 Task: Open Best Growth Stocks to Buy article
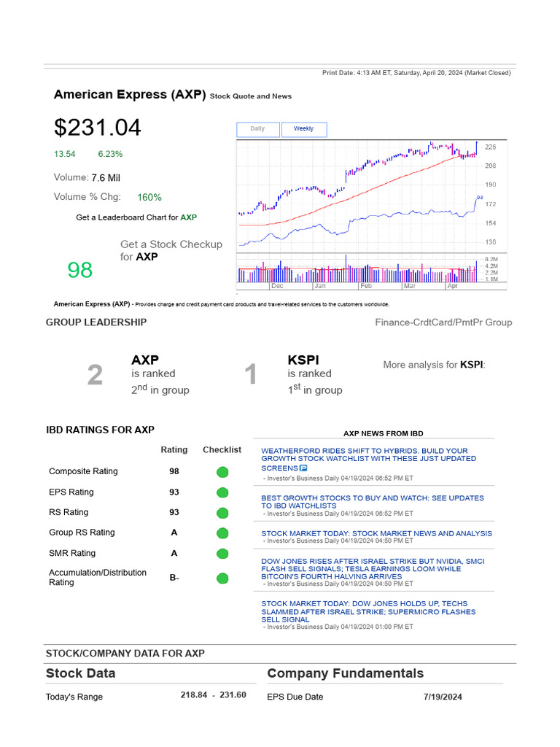pyautogui.click(x=372, y=501)
